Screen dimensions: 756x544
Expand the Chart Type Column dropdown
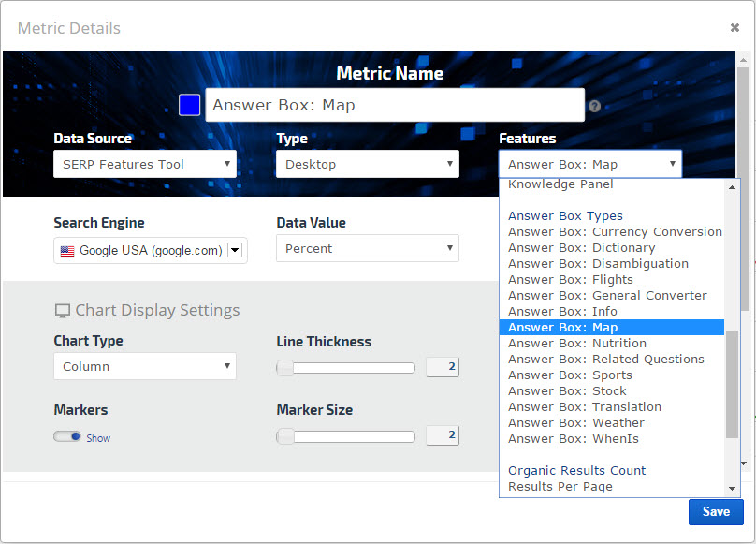145,366
